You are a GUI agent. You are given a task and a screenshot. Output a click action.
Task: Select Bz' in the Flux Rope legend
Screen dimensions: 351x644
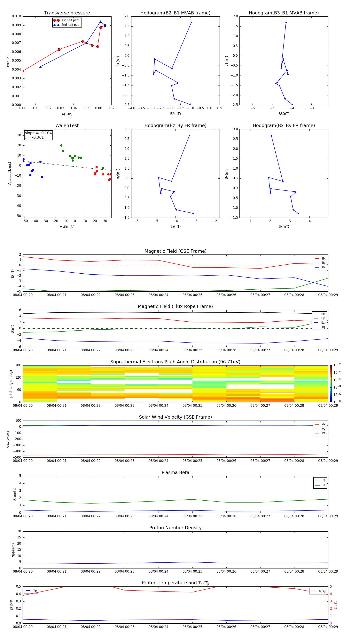pos(320,323)
